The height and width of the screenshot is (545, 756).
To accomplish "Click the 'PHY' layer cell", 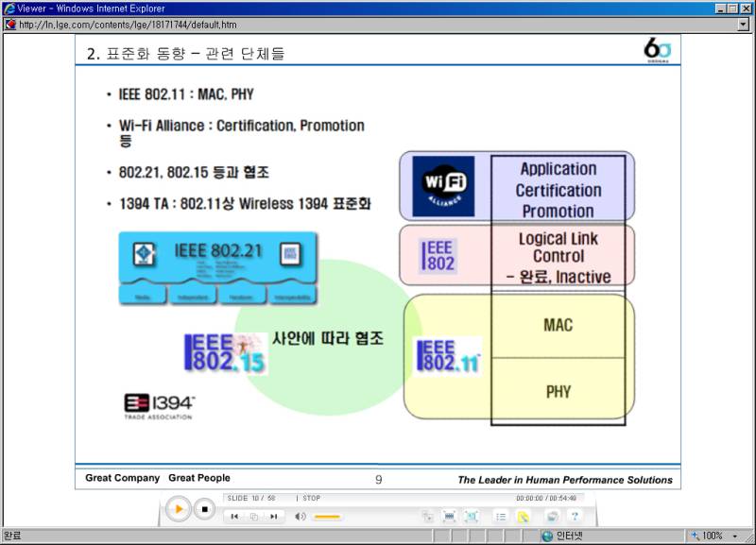I will click(558, 392).
